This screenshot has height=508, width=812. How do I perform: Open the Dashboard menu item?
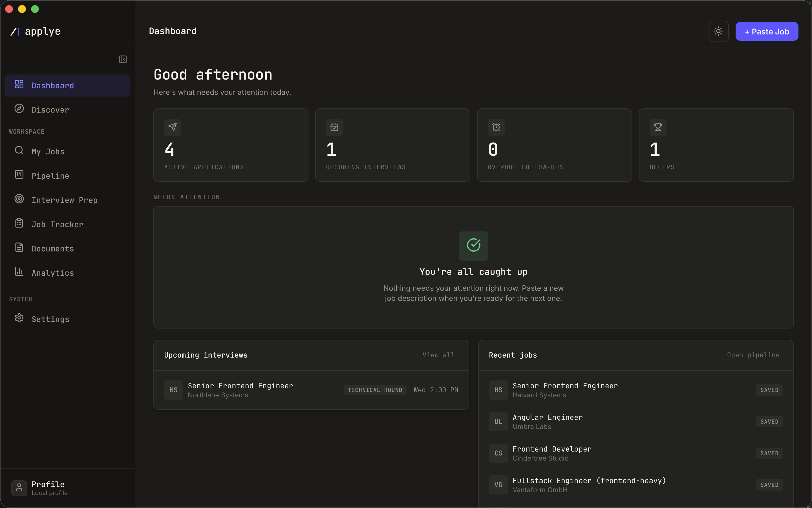(67, 85)
